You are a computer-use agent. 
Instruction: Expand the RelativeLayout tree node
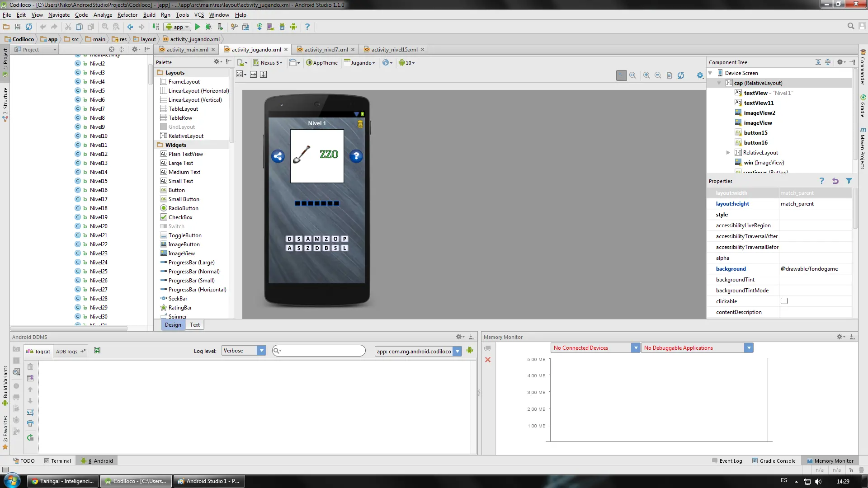click(x=728, y=153)
